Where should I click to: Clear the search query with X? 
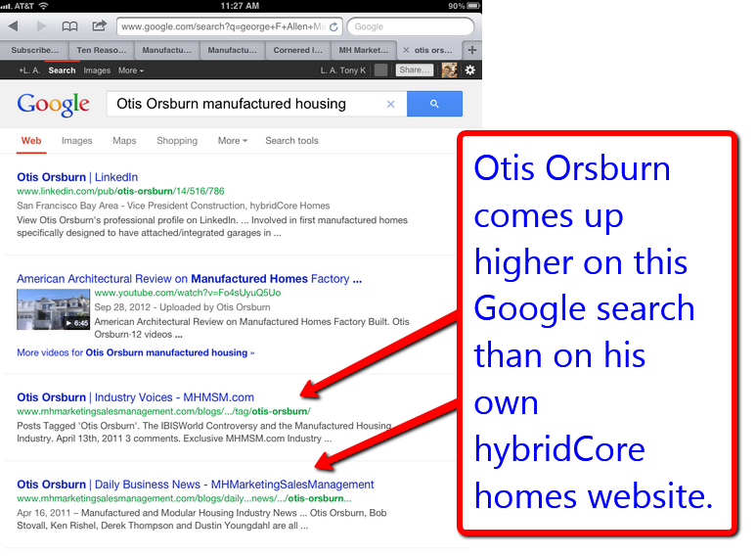pos(390,104)
